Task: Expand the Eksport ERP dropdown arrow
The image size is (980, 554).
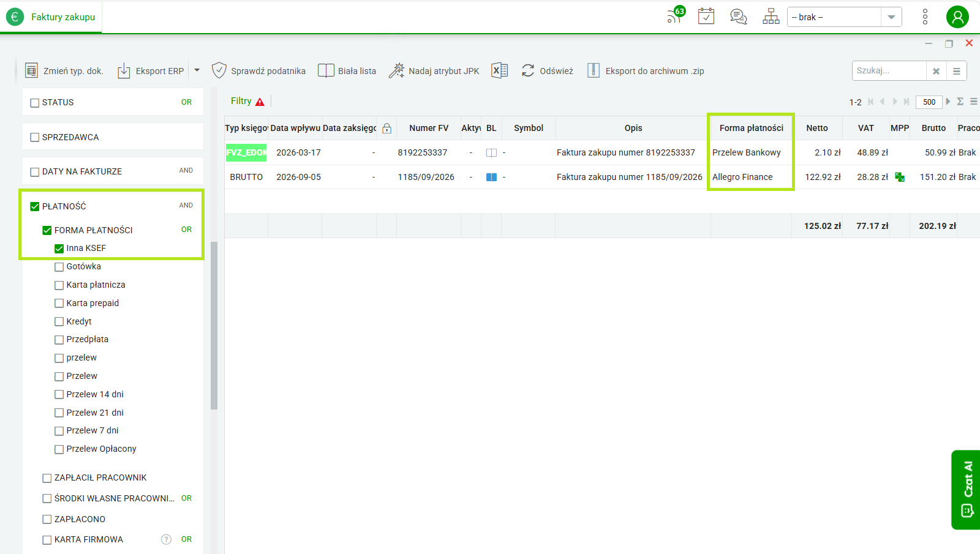Action: pos(197,70)
